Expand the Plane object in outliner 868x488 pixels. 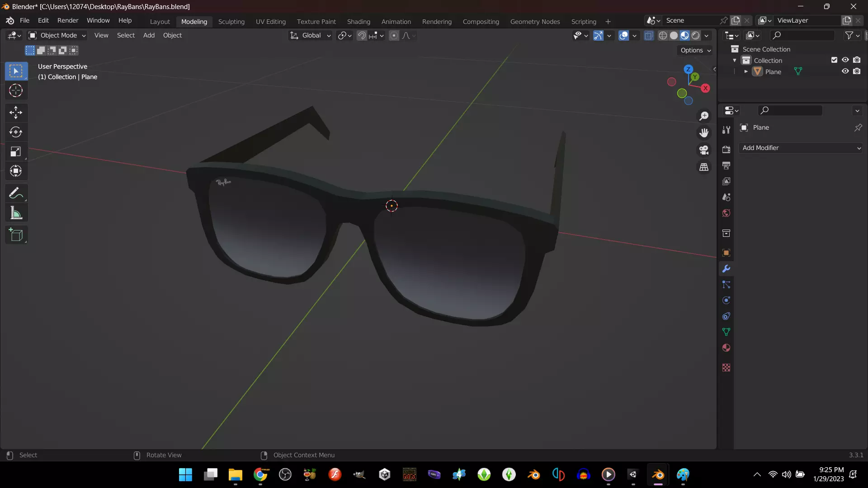746,72
